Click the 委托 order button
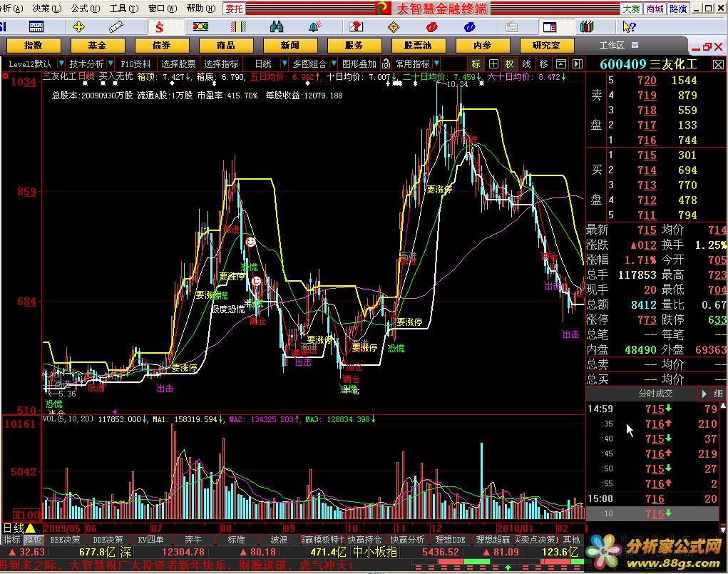Screen dimensions: 728x574 pos(234,9)
